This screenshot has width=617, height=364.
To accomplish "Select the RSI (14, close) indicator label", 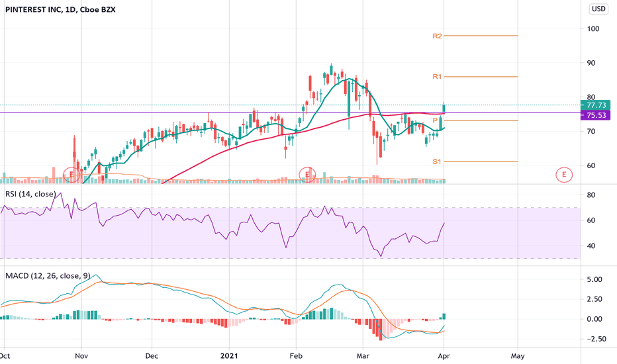I will [30, 194].
